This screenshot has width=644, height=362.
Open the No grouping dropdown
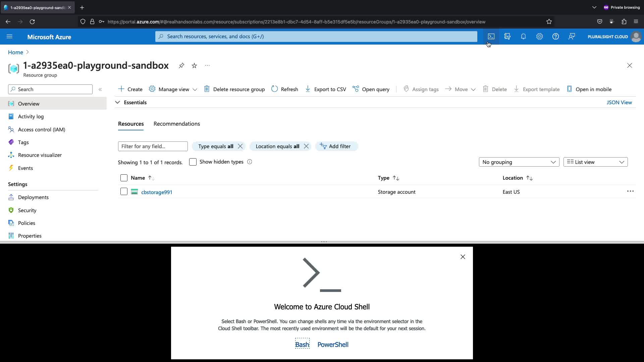pyautogui.click(x=519, y=162)
